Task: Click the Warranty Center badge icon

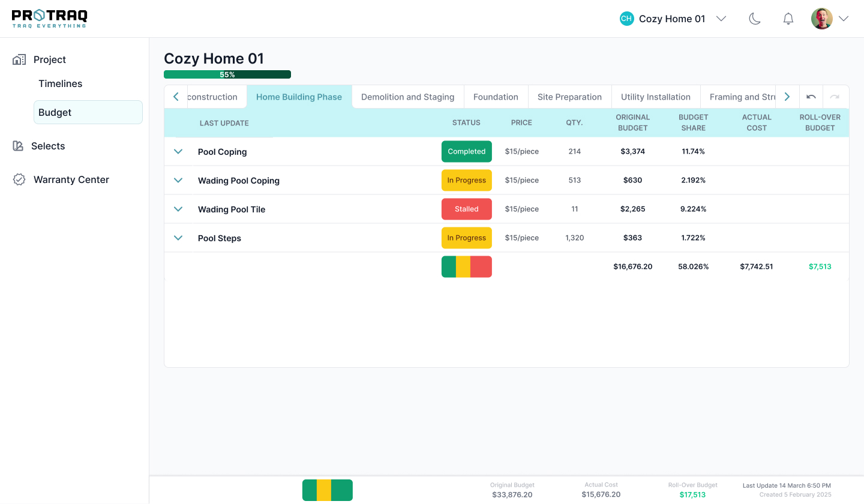Action: pos(19,179)
